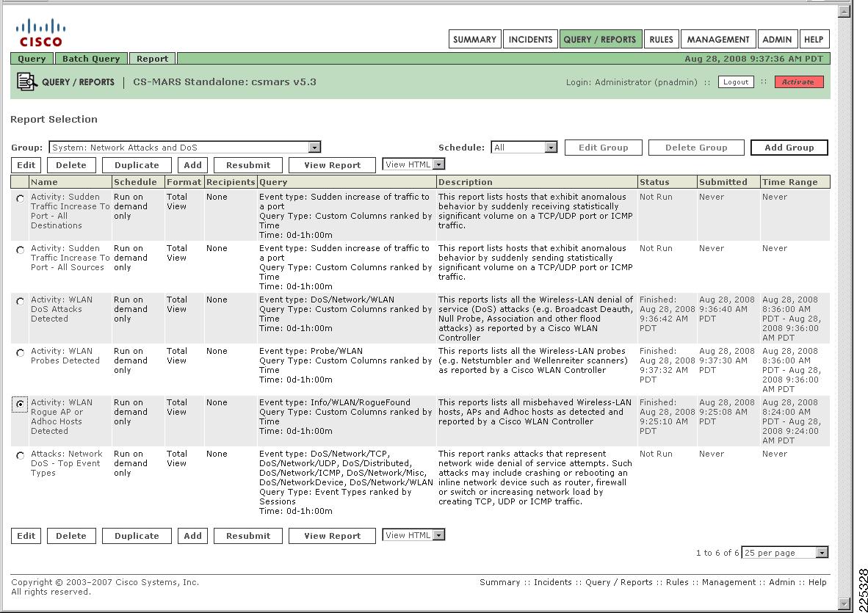This screenshot has height=613, width=868.
Task: Click the Edit button below the table
Action: [x=26, y=535]
